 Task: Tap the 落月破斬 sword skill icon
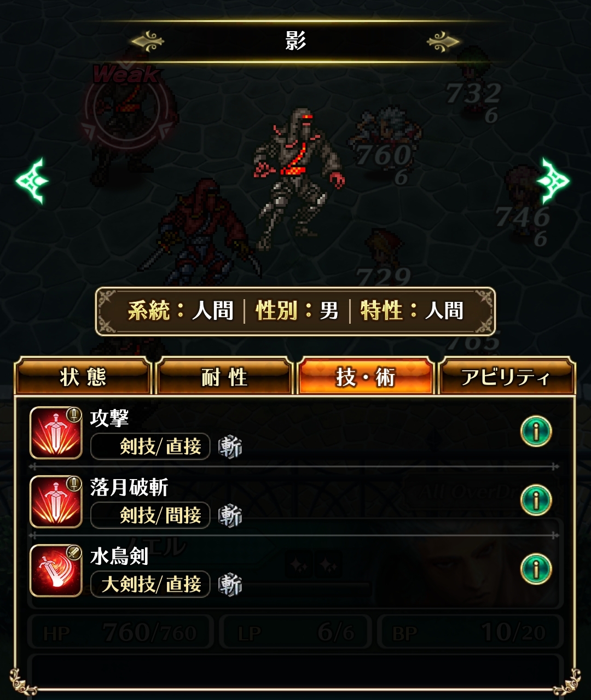coord(56,501)
